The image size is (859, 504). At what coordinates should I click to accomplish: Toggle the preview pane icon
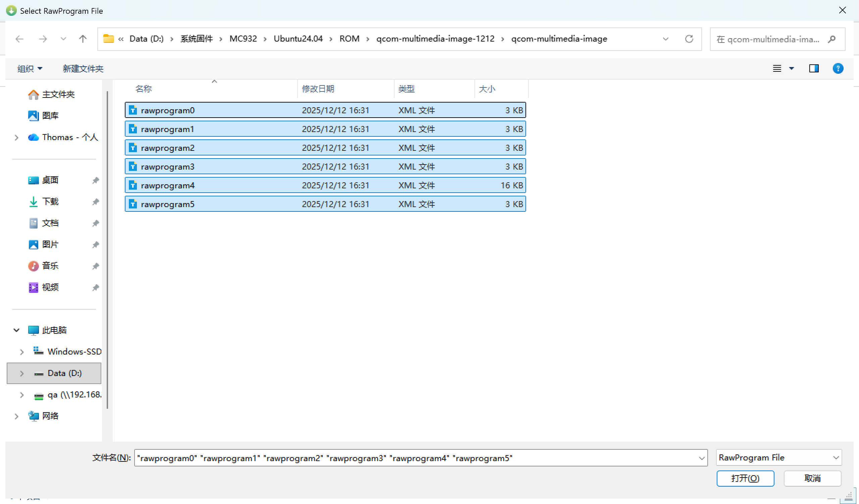click(814, 68)
